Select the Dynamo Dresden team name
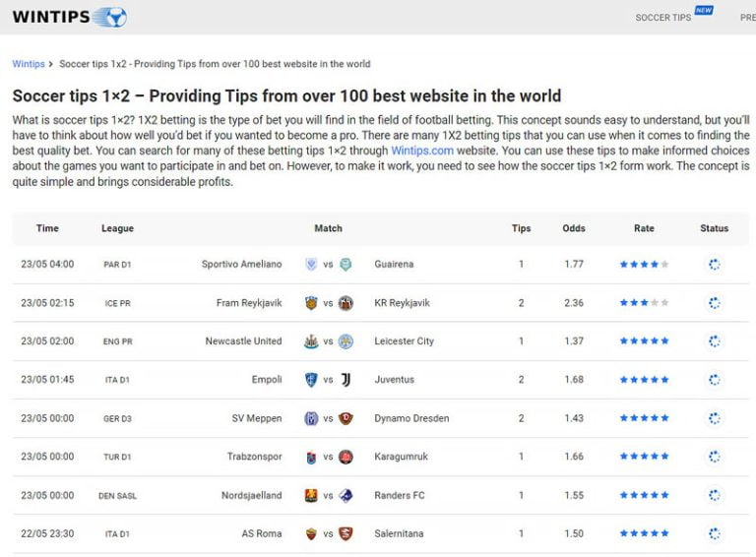The height and width of the screenshot is (557, 756). tap(411, 418)
